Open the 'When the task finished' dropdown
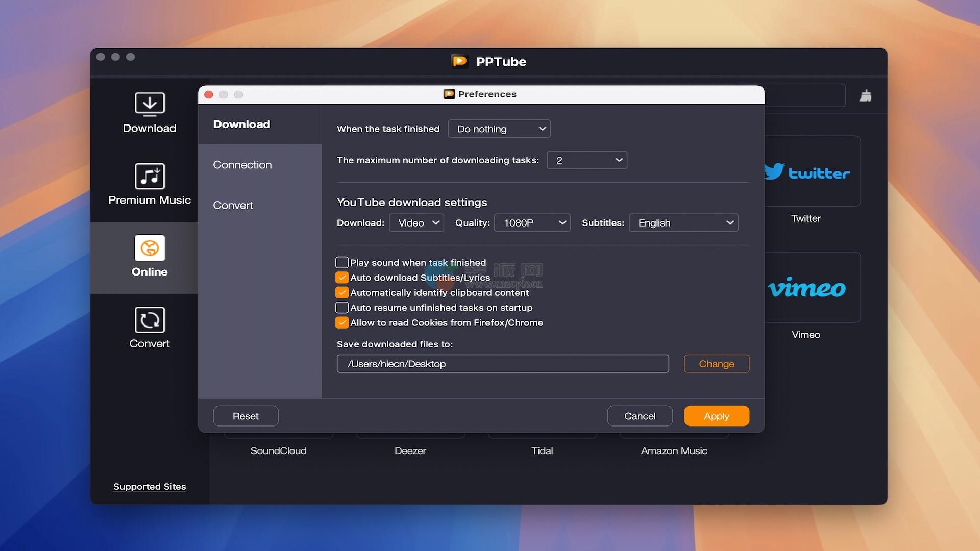980x551 pixels. [x=499, y=129]
